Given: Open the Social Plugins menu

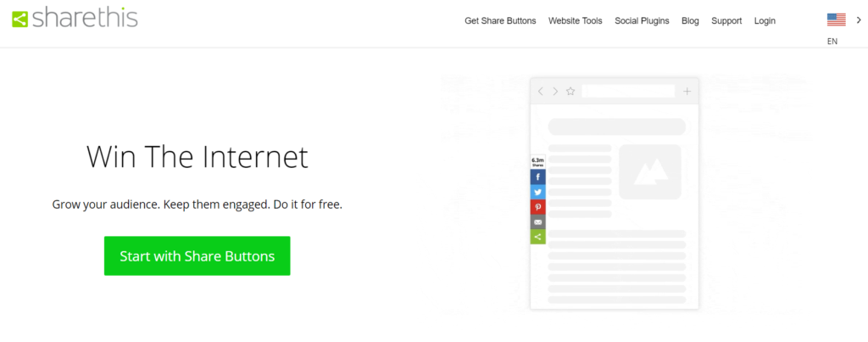Looking at the screenshot, I should tap(642, 21).
